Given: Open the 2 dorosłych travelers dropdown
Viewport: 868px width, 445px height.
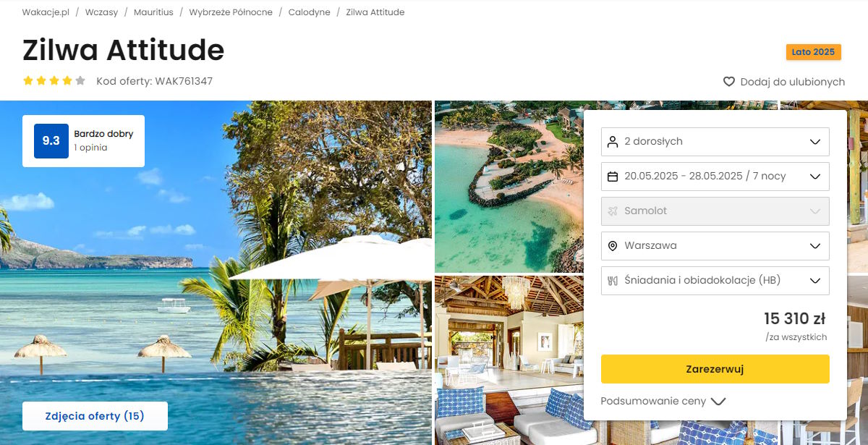Looking at the screenshot, I should (x=715, y=141).
